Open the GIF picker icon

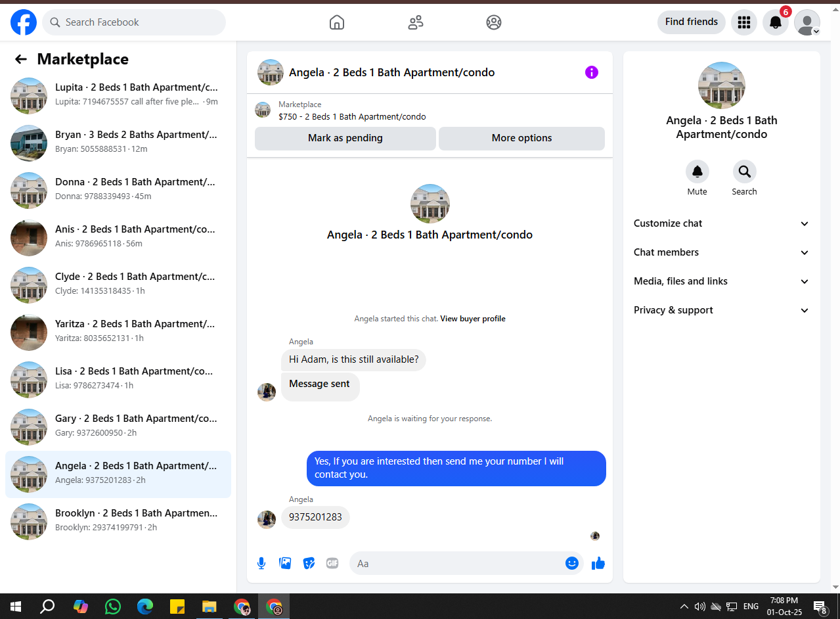(332, 563)
